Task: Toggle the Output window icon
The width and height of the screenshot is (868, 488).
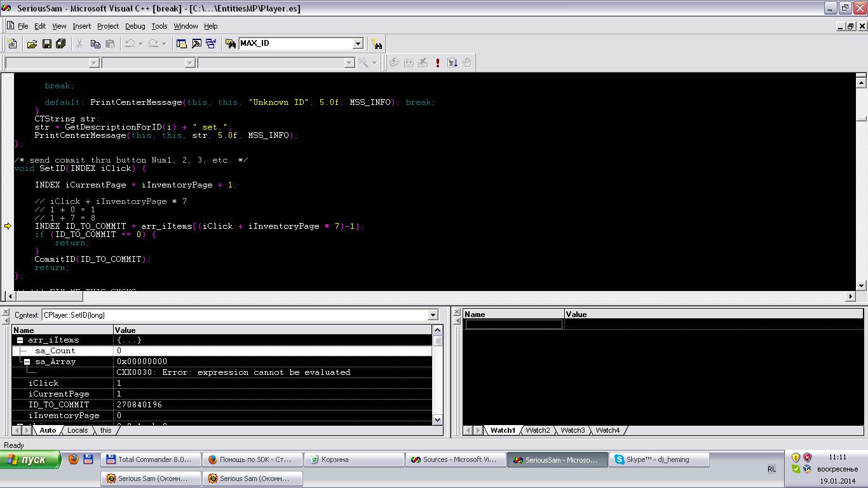Action: 196,43
